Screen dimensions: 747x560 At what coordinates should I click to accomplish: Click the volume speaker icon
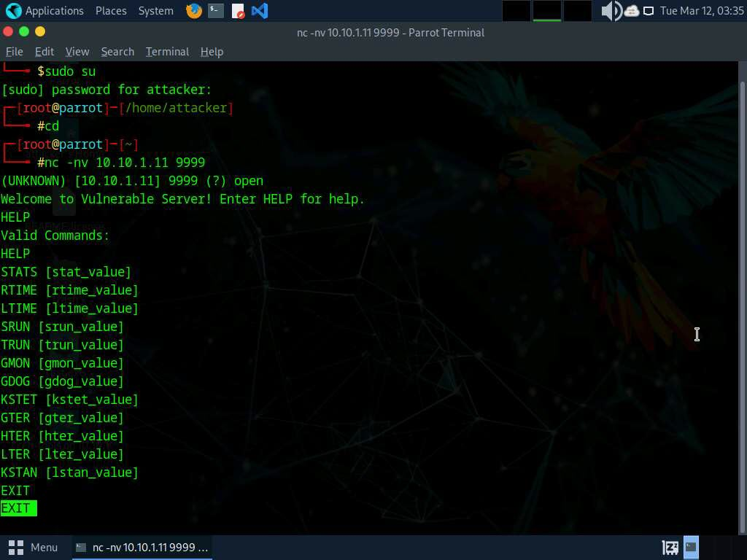point(610,11)
